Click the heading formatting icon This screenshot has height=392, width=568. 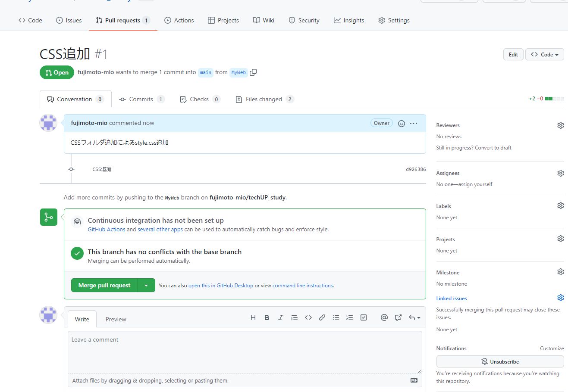coord(253,317)
